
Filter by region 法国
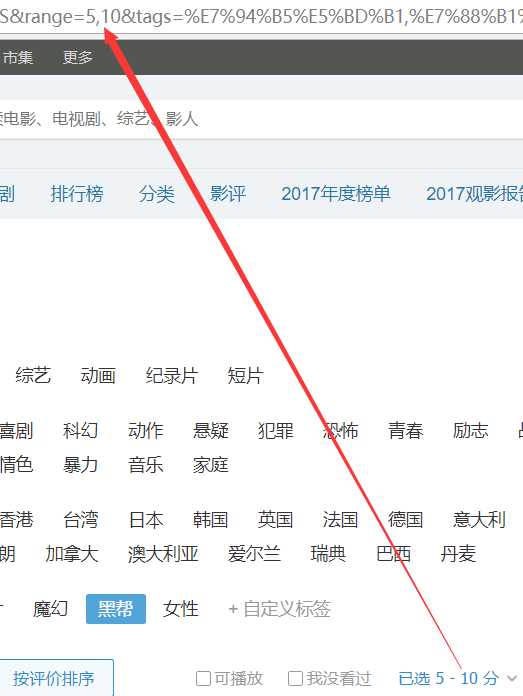coord(341,519)
